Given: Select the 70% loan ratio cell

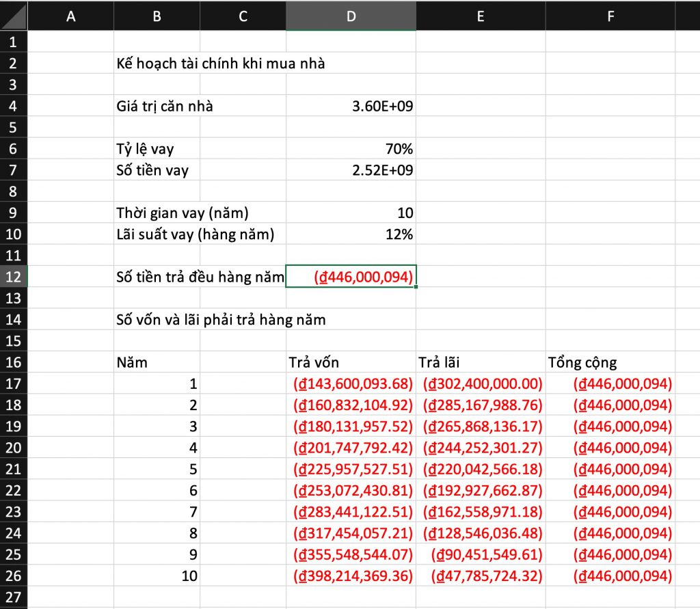Looking at the screenshot, I should [x=351, y=148].
